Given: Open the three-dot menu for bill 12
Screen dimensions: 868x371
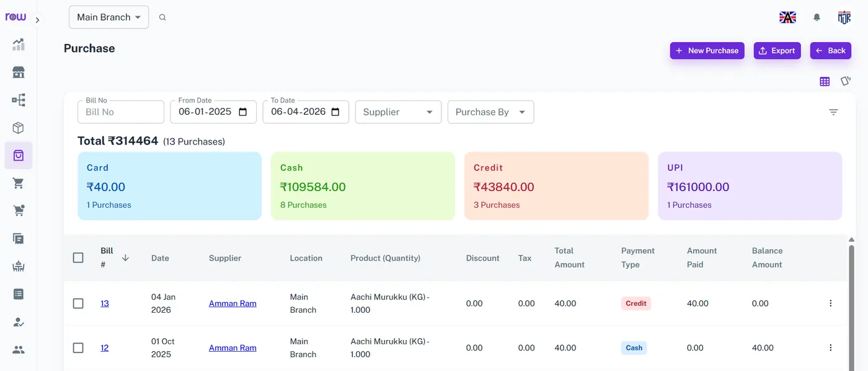Looking at the screenshot, I should pyautogui.click(x=831, y=347).
